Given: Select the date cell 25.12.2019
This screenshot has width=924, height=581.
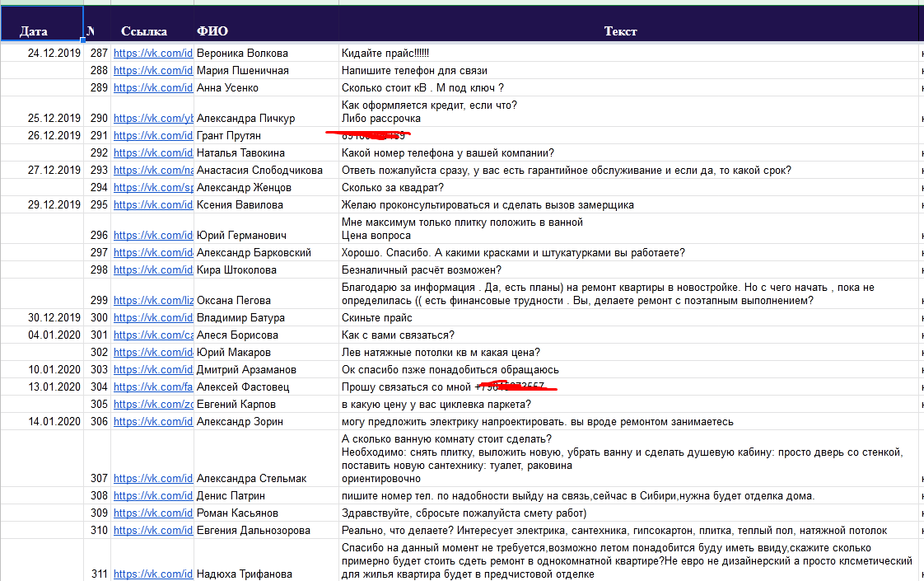Looking at the screenshot, I should (x=42, y=111).
